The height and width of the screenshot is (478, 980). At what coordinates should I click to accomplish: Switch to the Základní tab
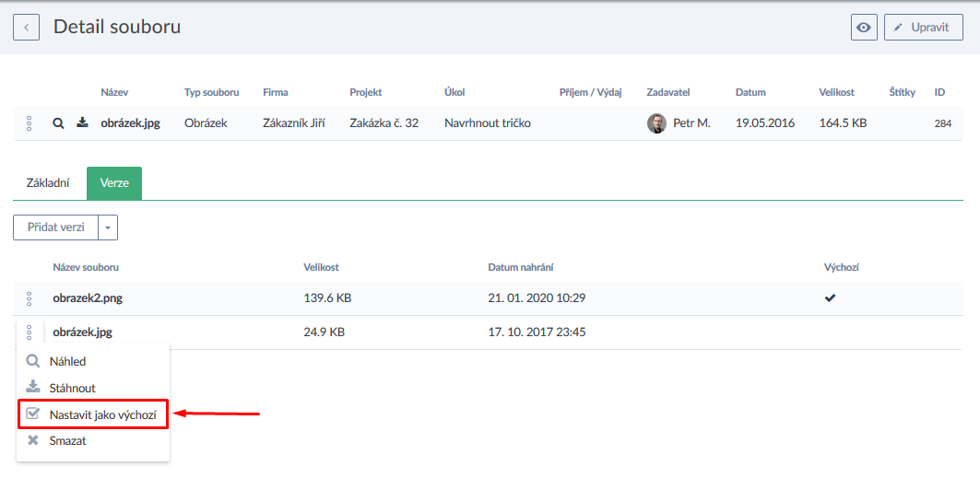(x=48, y=183)
